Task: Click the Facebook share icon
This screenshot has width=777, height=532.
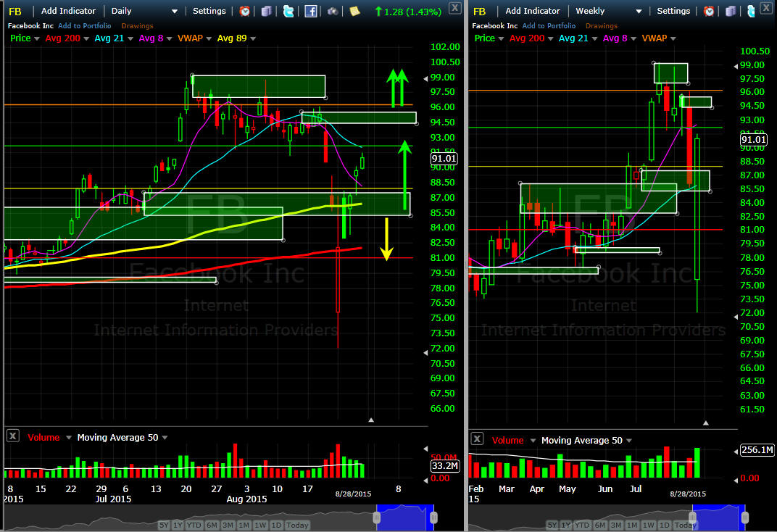Action: click(x=311, y=11)
